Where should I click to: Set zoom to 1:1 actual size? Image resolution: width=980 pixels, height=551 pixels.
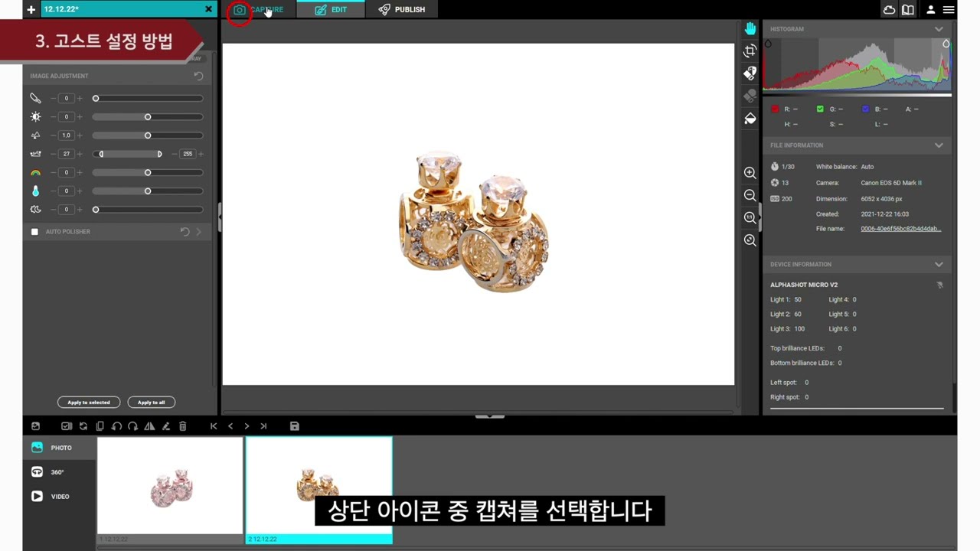[x=750, y=217]
